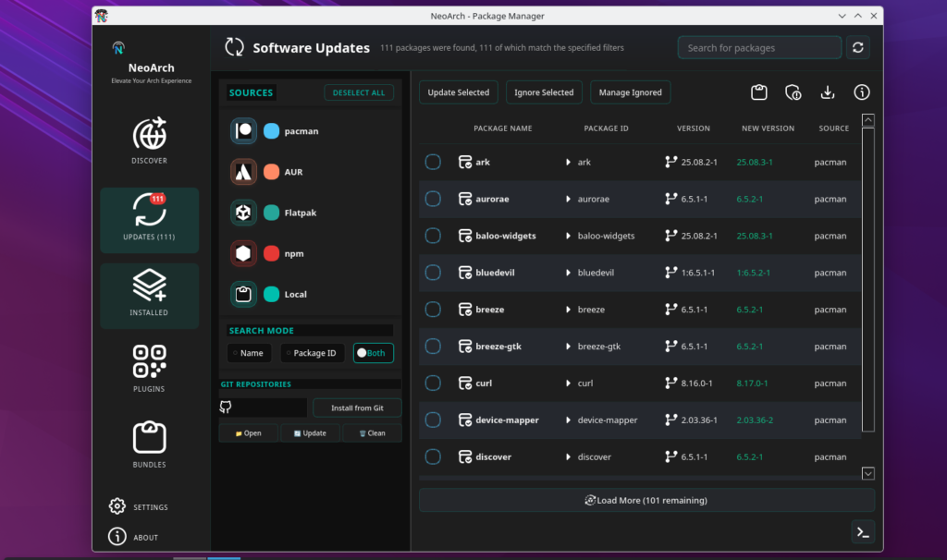
Task: Click the Install from Git button
Action: point(357,407)
